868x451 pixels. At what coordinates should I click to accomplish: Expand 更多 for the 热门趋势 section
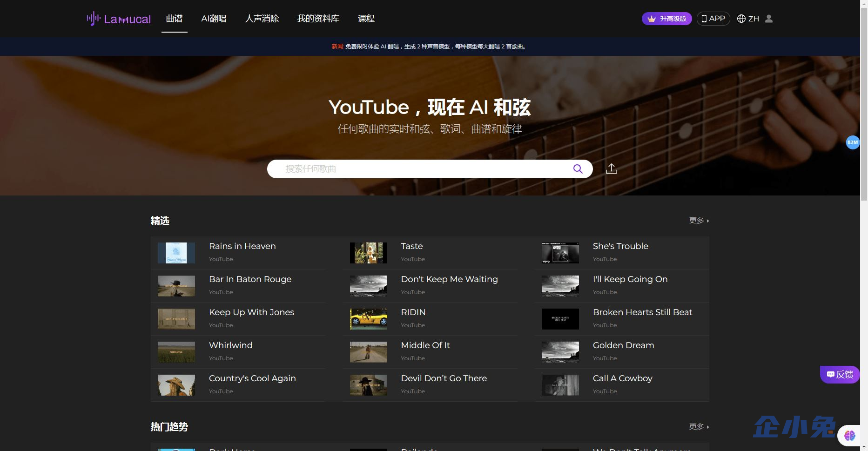699,427
